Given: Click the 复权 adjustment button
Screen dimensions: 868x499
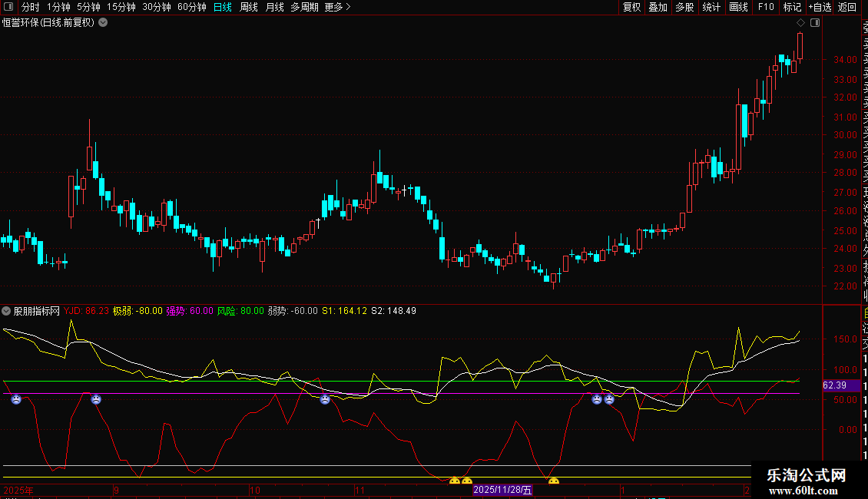Looking at the screenshot, I should tap(631, 7).
